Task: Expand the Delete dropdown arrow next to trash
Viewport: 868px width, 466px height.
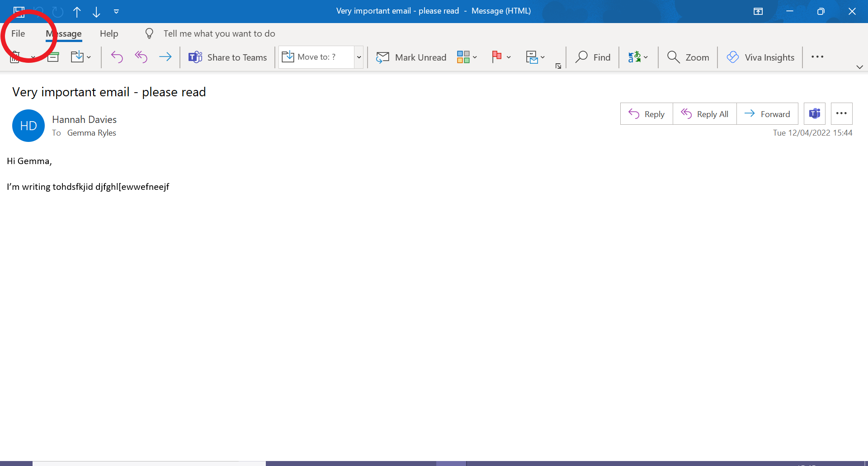Action: coord(33,57)
